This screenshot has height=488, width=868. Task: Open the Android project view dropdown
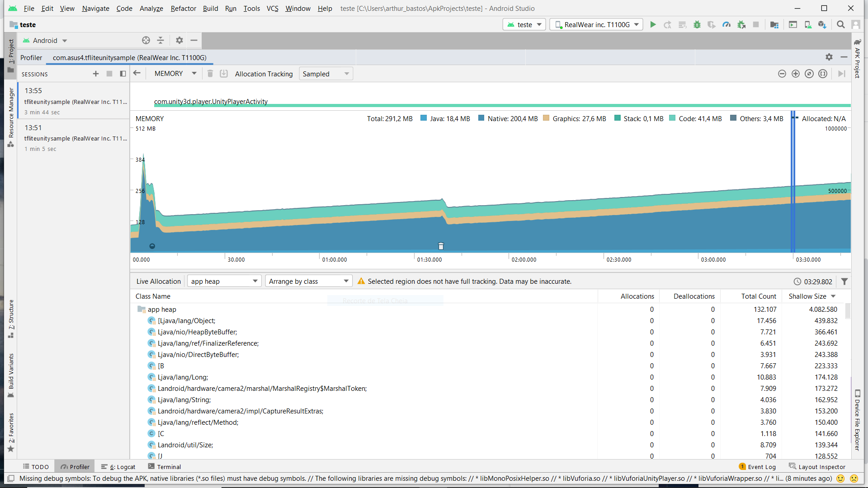click(x=45, y=40)
